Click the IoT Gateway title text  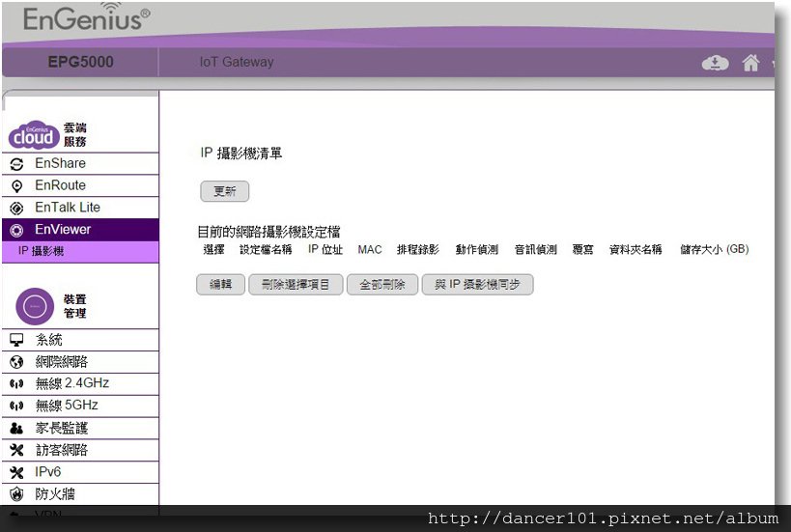[x=236, y=62]
